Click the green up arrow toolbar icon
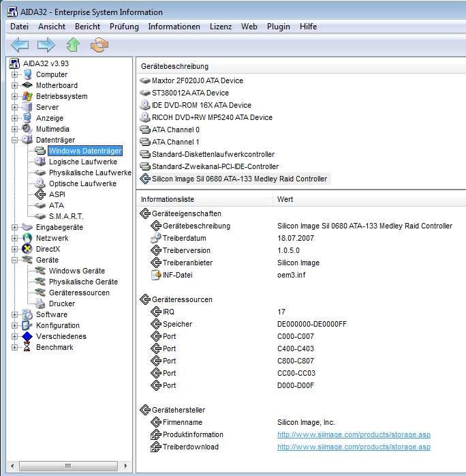The width and height of the screenshot is (466, 476). coord(73,45)
